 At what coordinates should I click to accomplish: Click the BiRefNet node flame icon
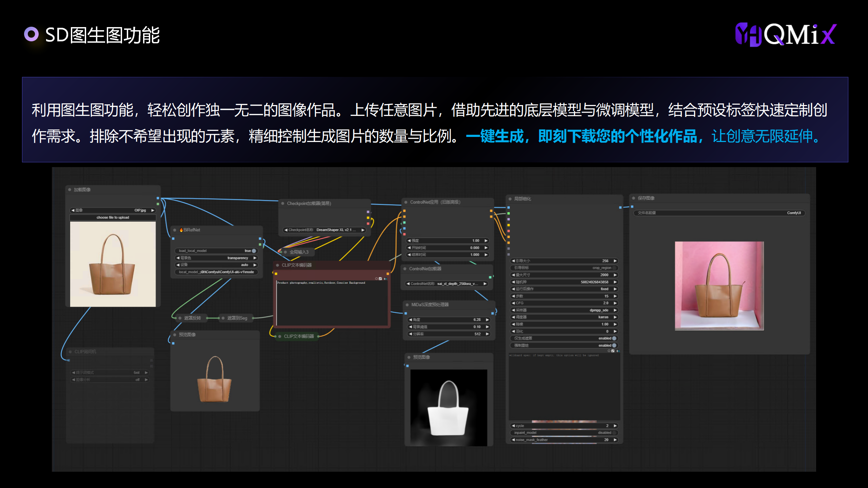point(181,230)
